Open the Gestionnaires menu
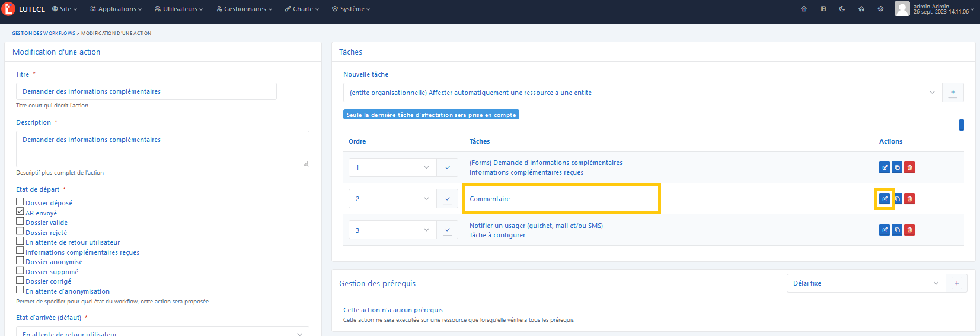This screenshot has height=336, width=980. tap(244, 9)
